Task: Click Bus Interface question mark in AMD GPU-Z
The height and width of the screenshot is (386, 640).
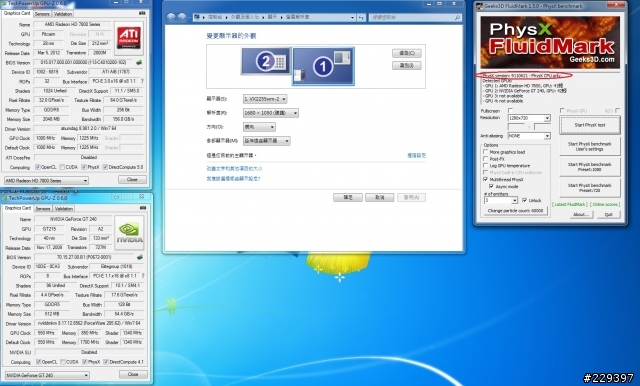Action: point(142,81)
